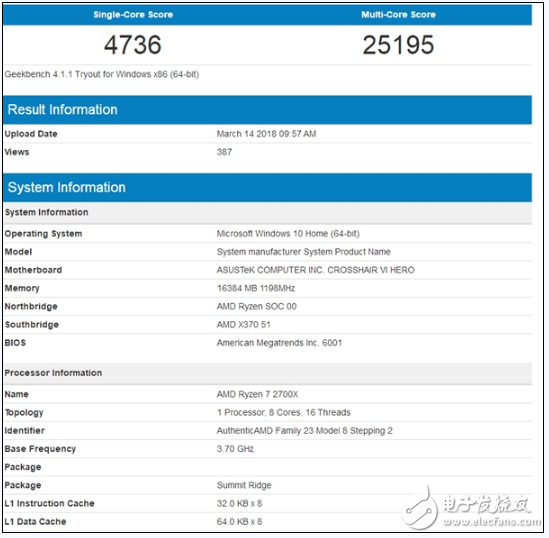Click the Microsoft Windows 10 Home value
This screenshot has width=549, height=538.
click(x=288, y=234)
